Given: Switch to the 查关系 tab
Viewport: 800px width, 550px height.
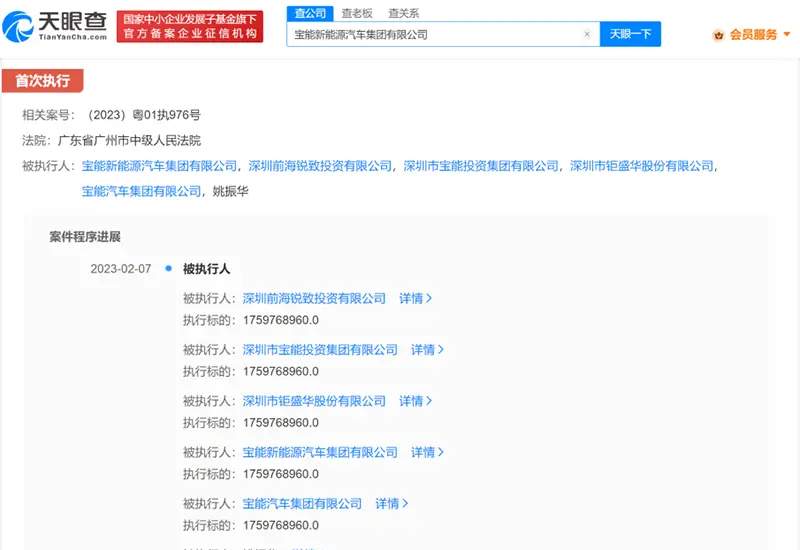Looking at the screenshot, I should pyautogui.click(x=403, y=13).
